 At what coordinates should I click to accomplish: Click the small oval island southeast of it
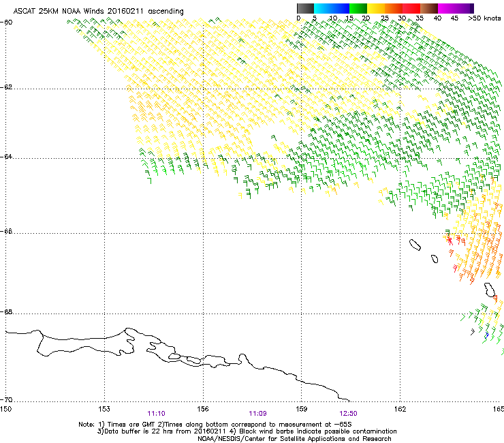click(x=435, y=259)
